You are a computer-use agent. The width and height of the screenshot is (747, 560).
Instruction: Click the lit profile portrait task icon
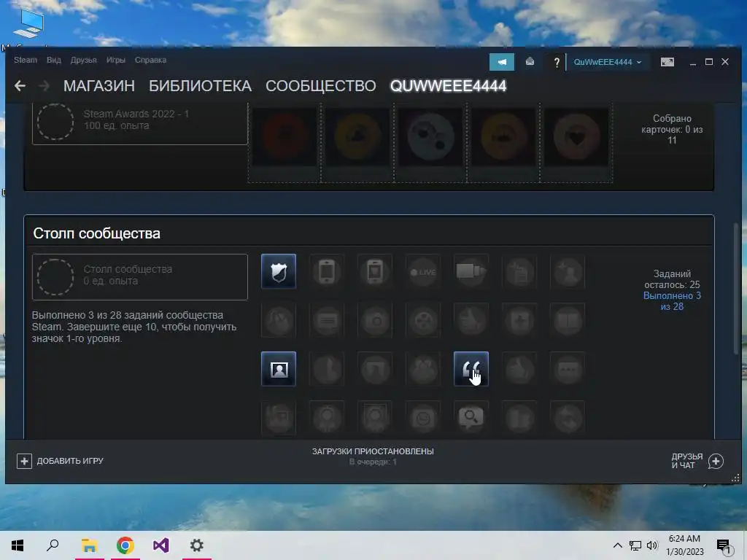point(279,369)
